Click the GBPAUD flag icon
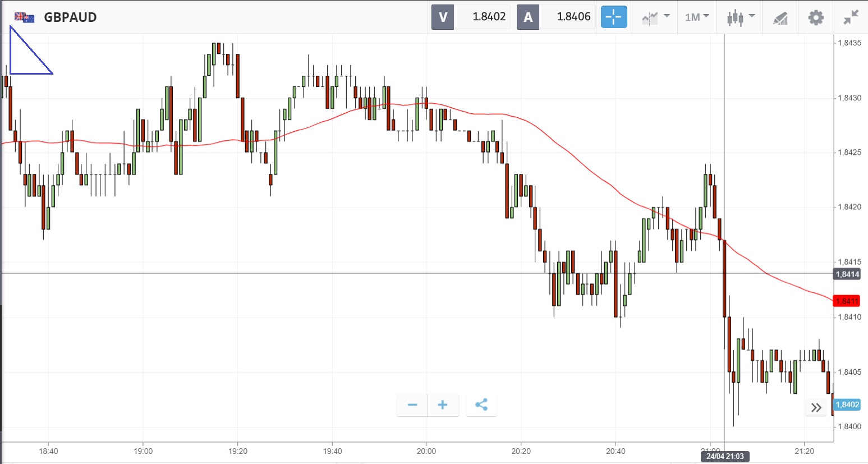Viewport: 868px width, 464px height. pyautogui.click(x=25, y=17)
